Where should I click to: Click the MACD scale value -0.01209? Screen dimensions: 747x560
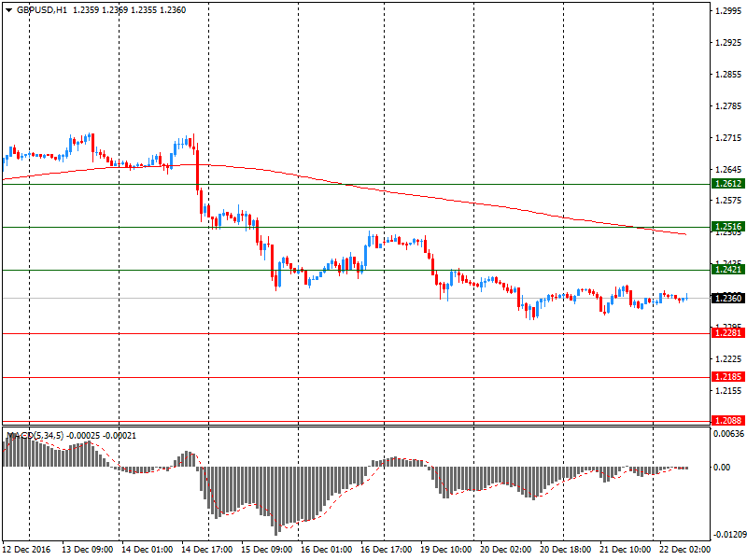click(729, 535)
